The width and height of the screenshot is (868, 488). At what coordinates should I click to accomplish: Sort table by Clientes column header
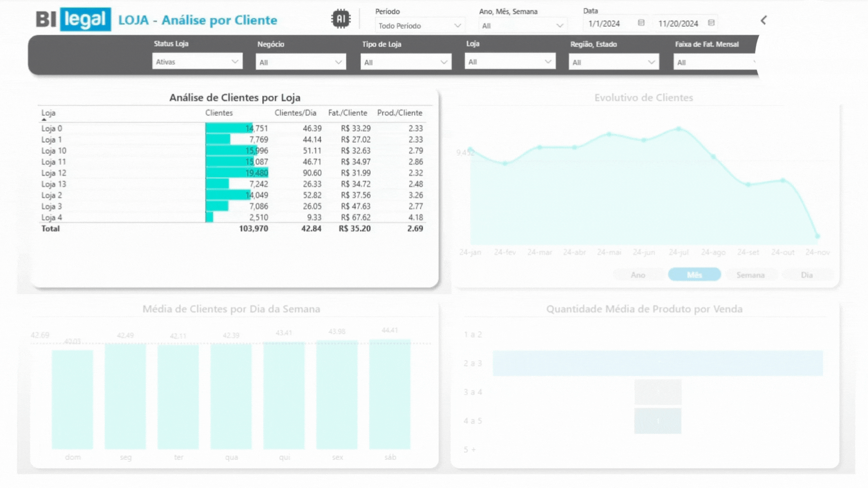pyautogui.click(x=219, y=113)
